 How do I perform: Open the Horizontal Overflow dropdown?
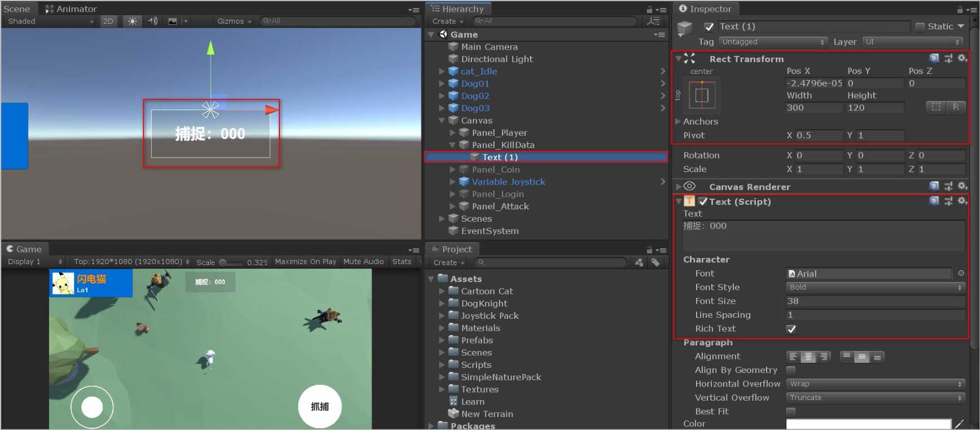tap(875, 384)
